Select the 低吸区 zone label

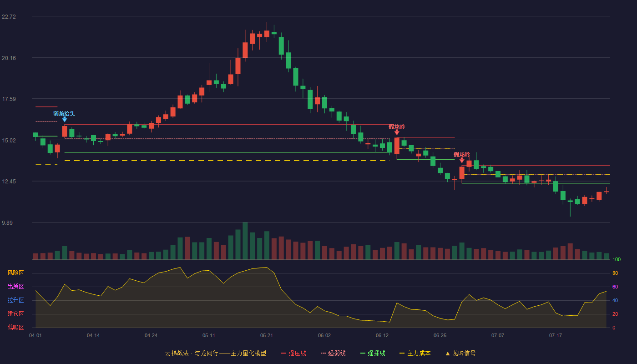[15, 327]
